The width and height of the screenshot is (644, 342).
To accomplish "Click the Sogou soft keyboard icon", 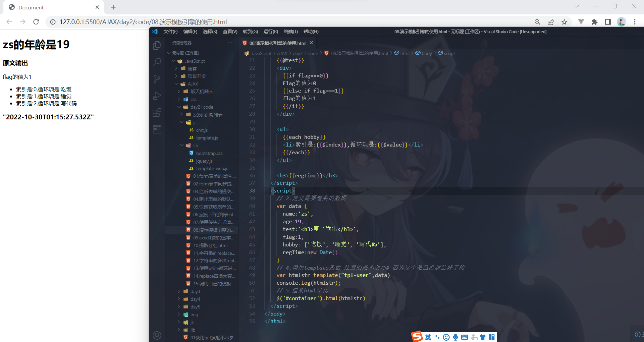I will (x=465, y=337).
